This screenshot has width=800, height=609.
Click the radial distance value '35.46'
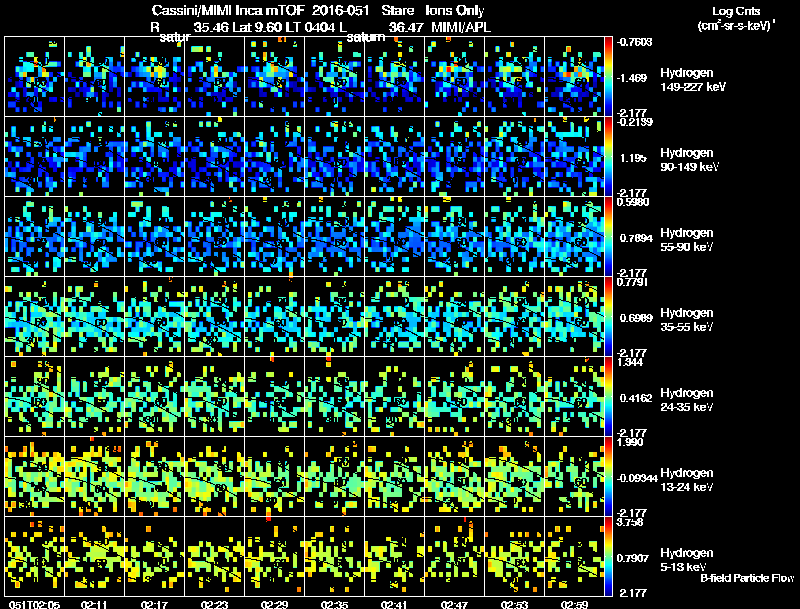click(211, 27)
